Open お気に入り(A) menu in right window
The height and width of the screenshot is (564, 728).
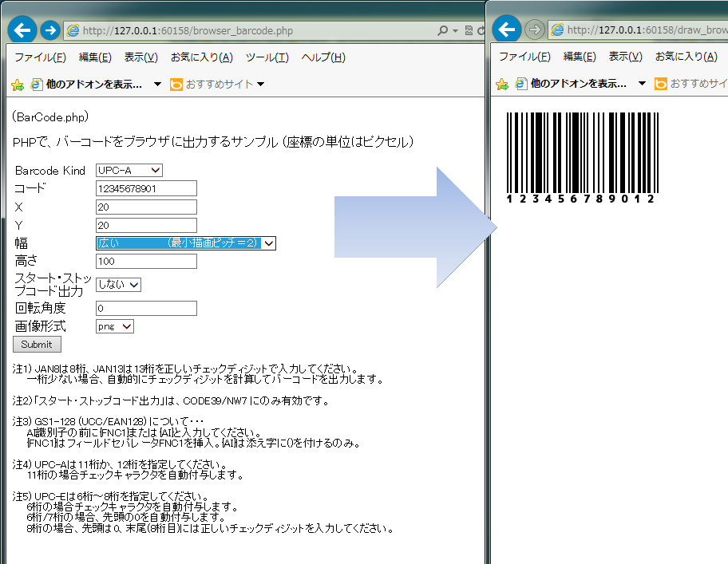click(x=686, y=57)
